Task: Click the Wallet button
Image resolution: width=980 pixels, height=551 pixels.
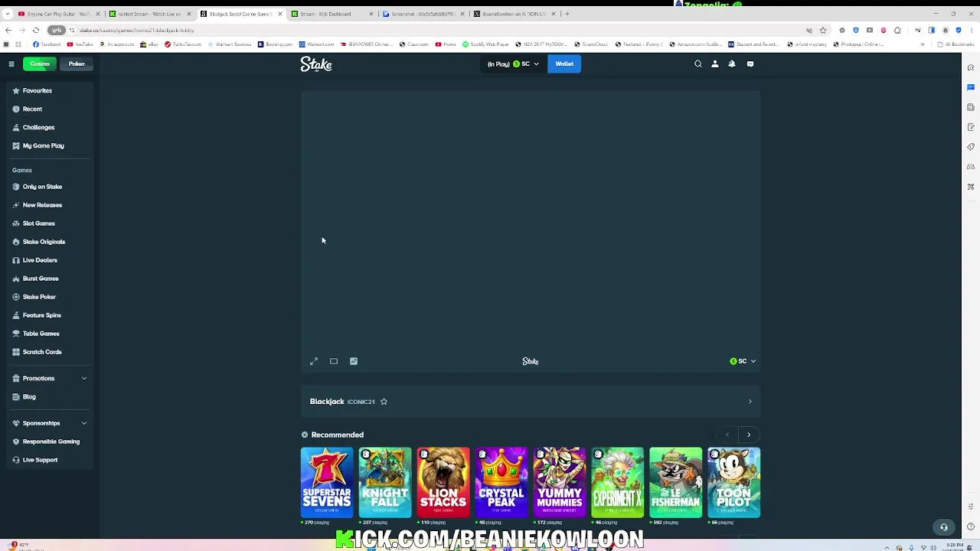Action: point(564,64)
